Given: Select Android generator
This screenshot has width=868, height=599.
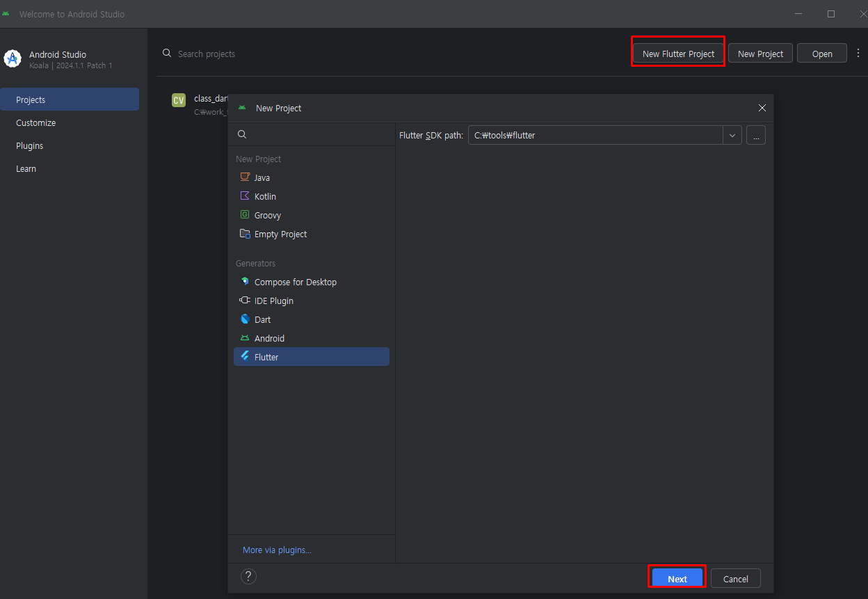Looking at the screenshot, I should (x=312, y=338).
